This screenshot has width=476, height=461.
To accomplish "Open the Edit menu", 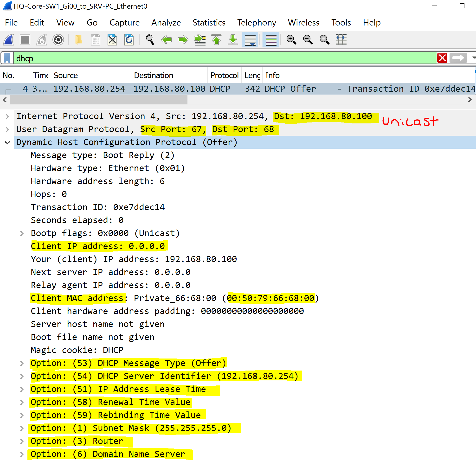I will [x=37, y=23].
